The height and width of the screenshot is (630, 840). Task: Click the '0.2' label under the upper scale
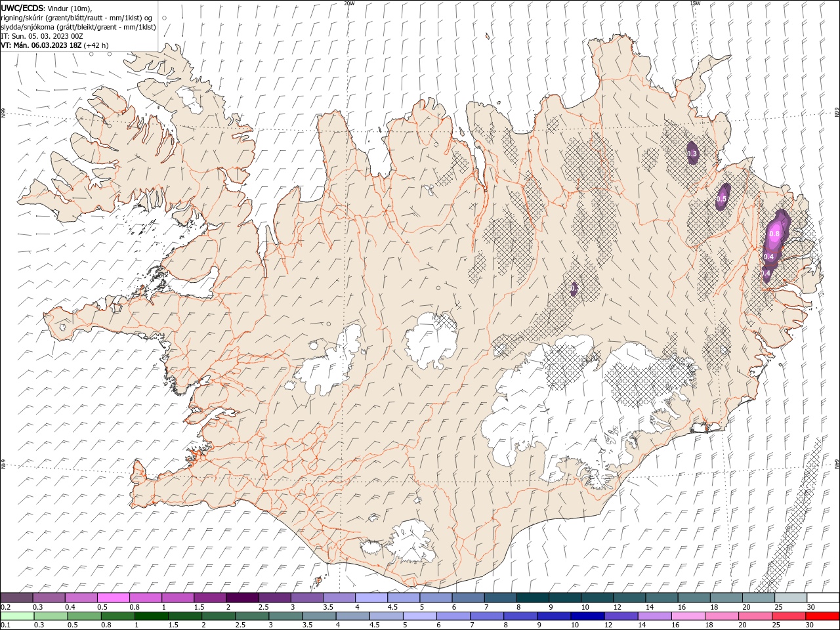coord(5,607)
